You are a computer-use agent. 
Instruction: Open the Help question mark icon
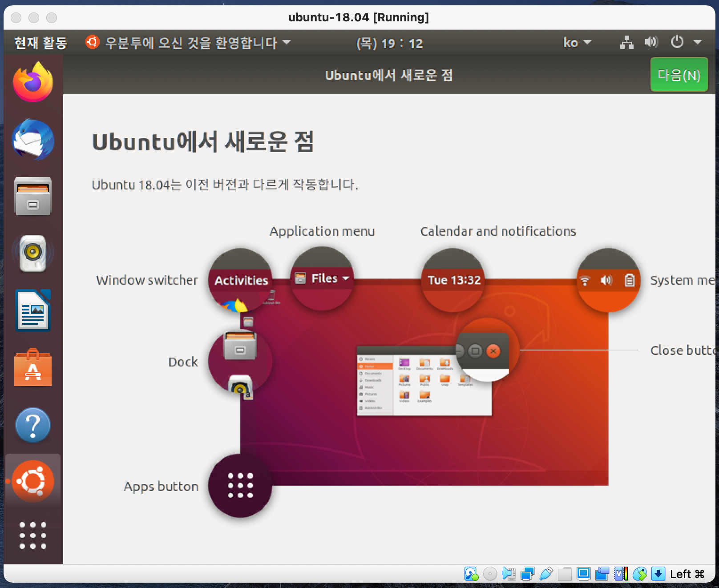(x=33, y=425)
